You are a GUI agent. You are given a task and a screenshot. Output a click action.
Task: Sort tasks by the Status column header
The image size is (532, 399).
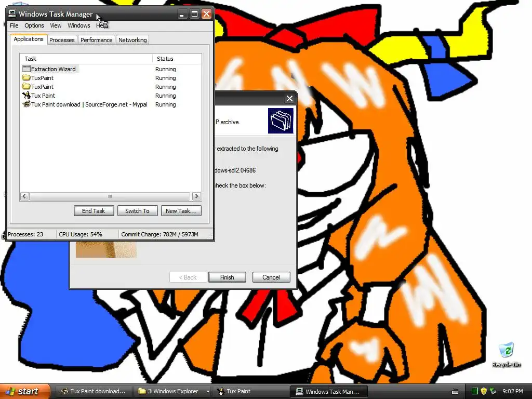(x=177, y=59)
